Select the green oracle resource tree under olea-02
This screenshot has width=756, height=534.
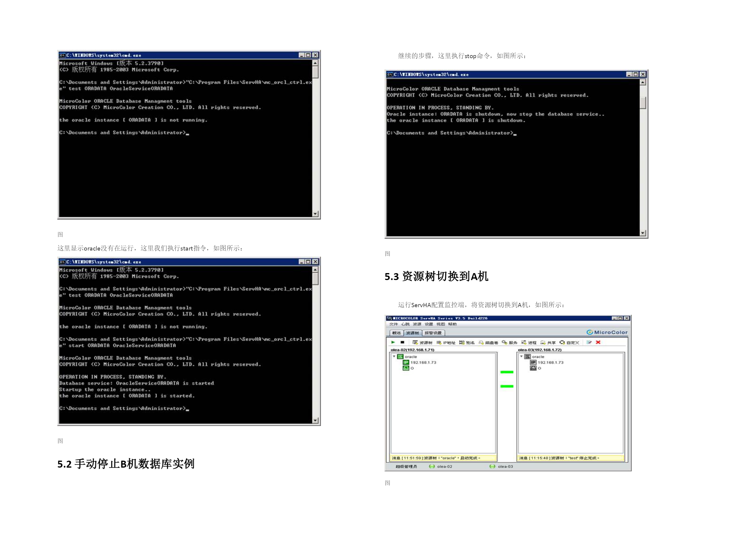407,357
